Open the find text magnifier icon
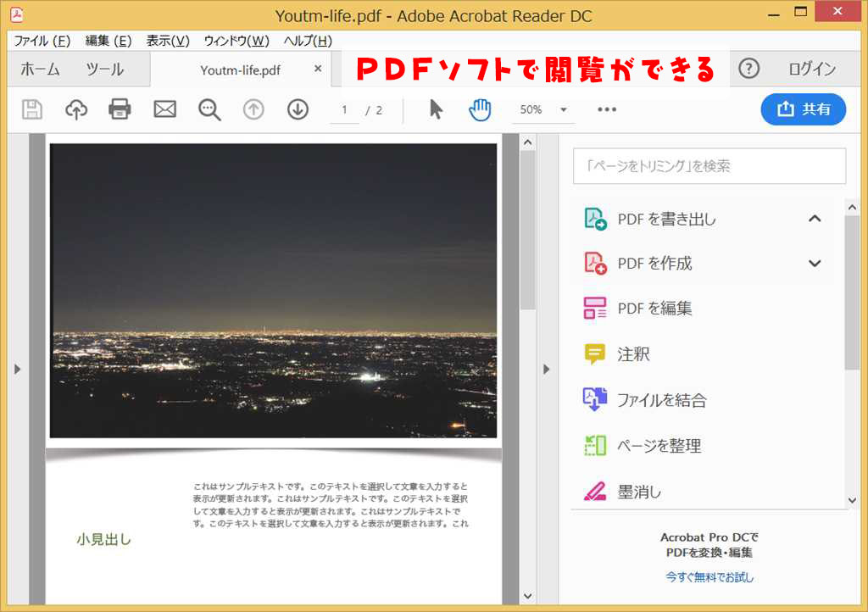The width and height of the screenshot is (868, 612). pos(209,109)
